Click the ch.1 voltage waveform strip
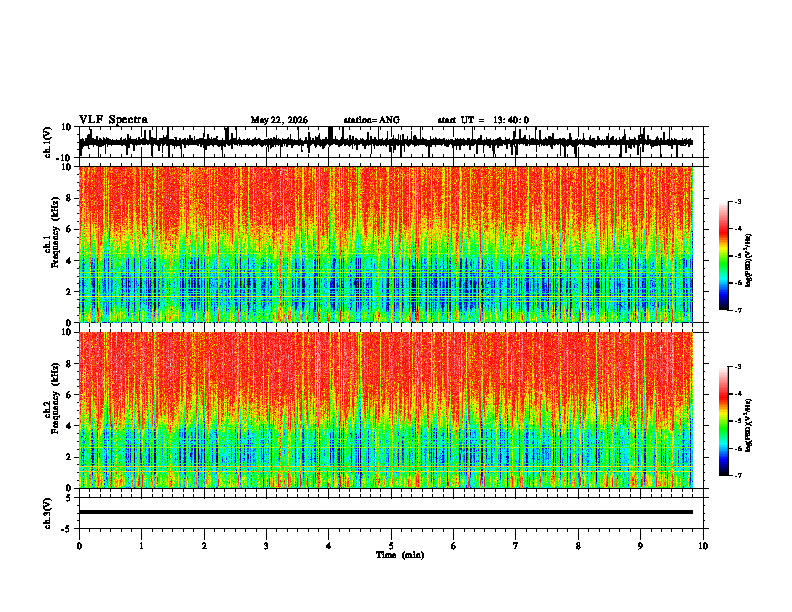Image resolution: width=792 pixels, height=612 pixels. pos(386,142)
